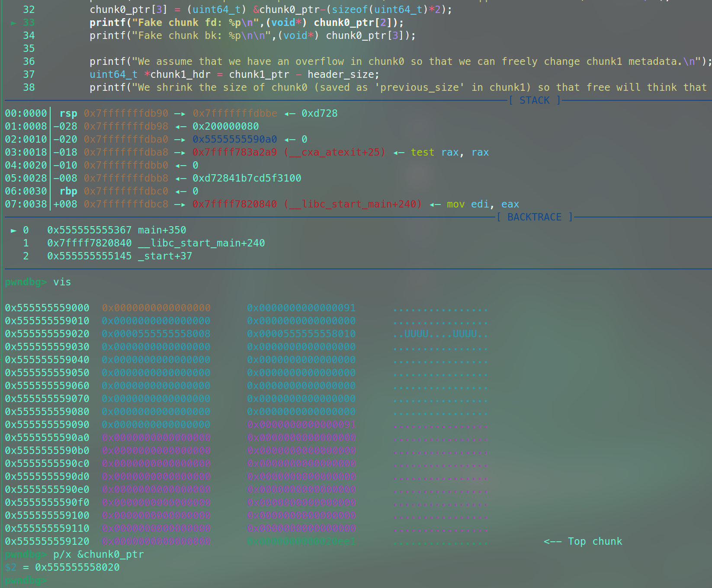Click fake bk value 0x0000555555558010

(301, 334)
